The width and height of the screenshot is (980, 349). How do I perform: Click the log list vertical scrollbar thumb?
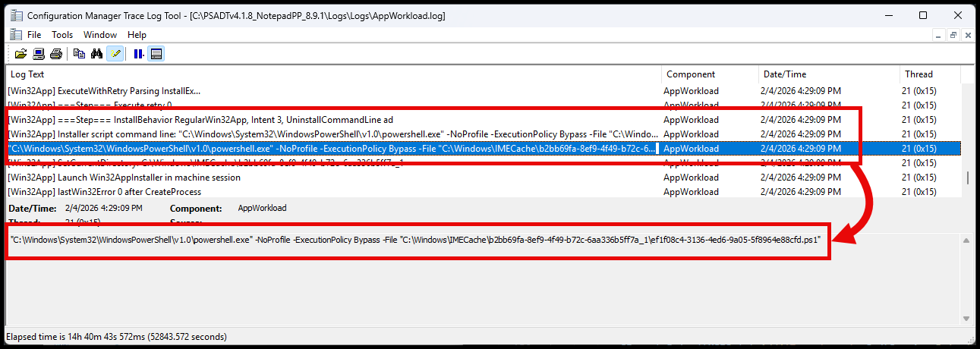click(x=967, y=178)
